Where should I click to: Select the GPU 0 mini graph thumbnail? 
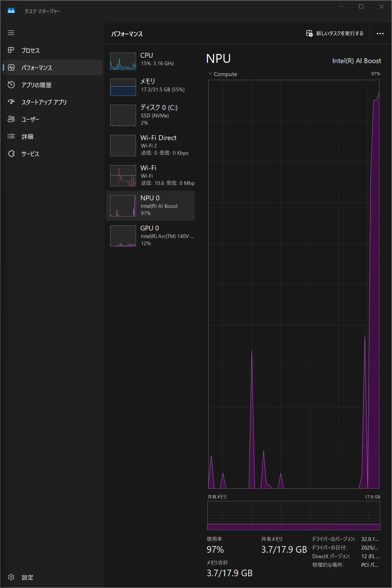(123, 236)
